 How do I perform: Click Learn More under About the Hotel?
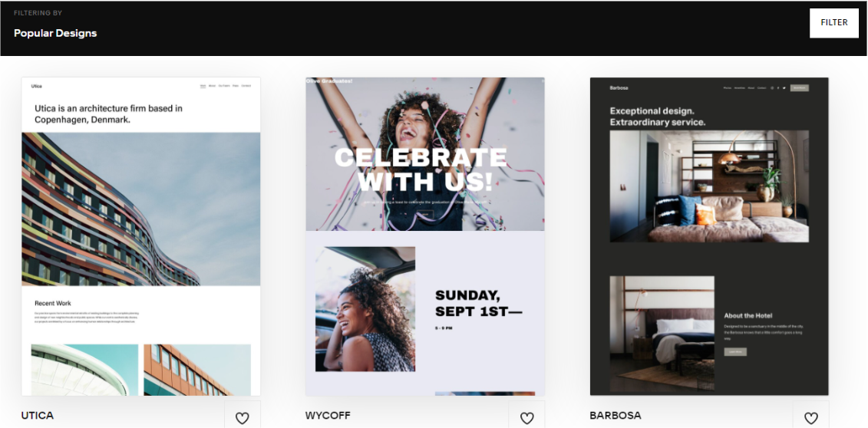[735, 352]
